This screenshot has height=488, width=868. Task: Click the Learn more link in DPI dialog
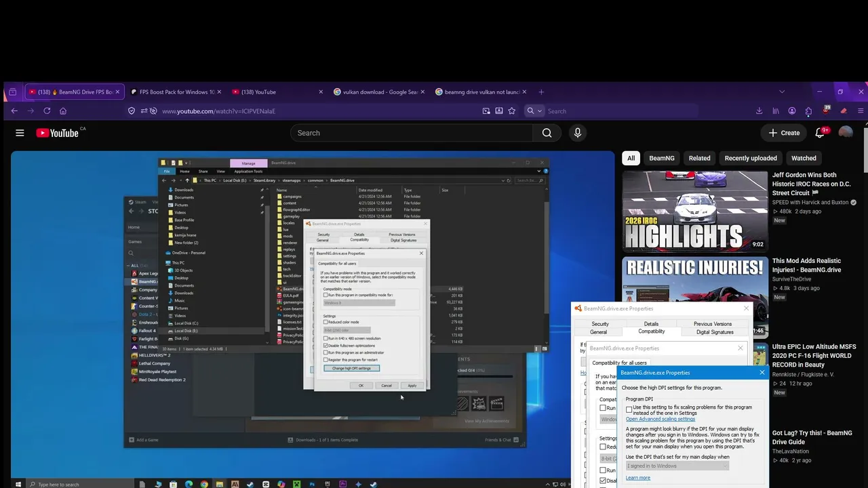coord(638,478)
